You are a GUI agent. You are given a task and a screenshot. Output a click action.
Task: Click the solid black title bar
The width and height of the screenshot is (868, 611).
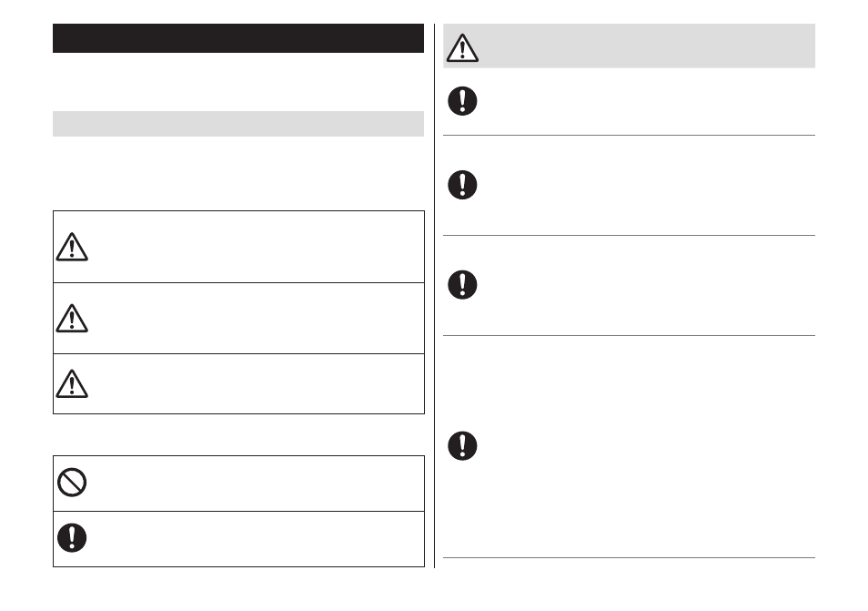238,38
